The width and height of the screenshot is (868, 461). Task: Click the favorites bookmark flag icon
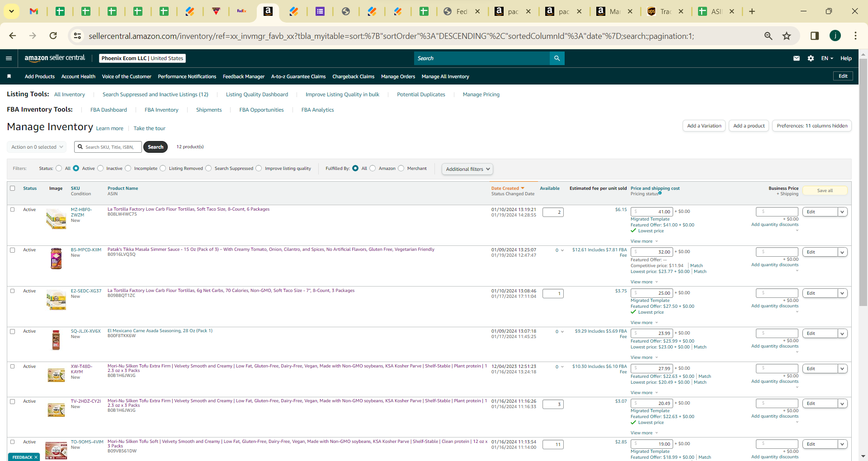tap(9, 76)
